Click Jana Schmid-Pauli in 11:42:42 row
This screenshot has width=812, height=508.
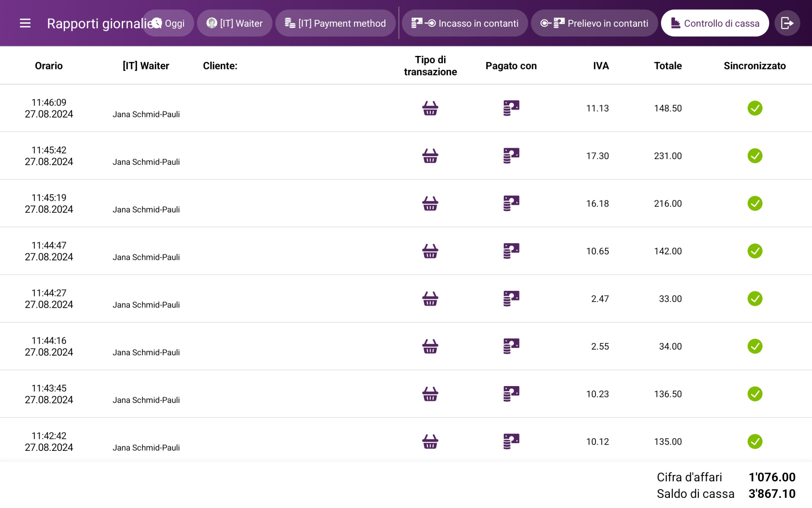point(146,447)
